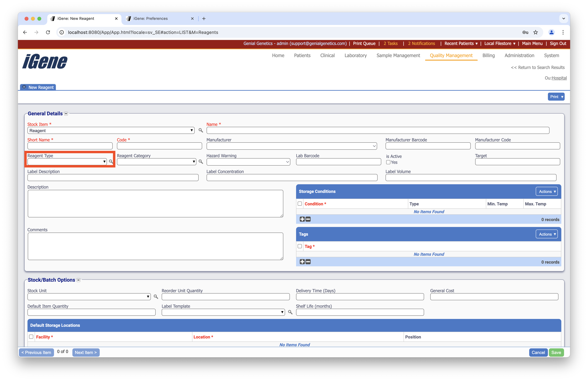
Task: Add a row in Storage Conditions table
Action: (302, 219)
